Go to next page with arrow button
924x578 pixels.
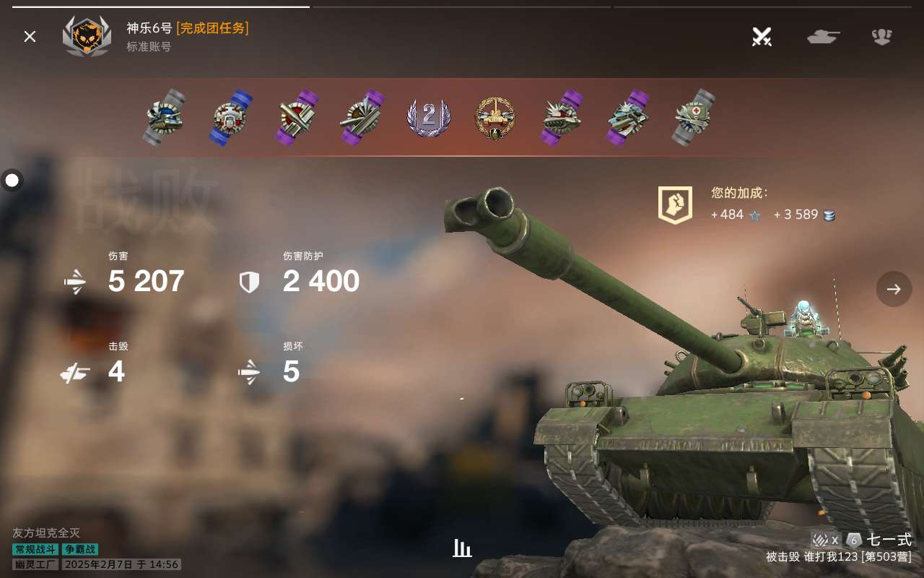(894, 289)
